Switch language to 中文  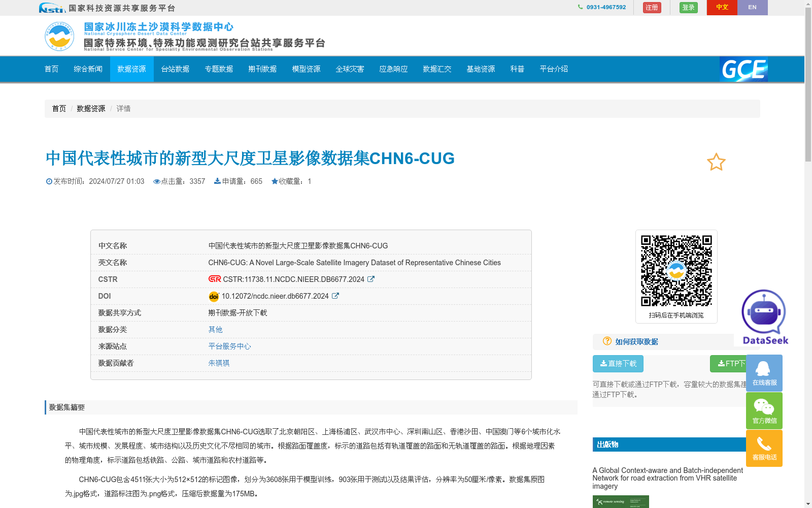coord(722,8)
